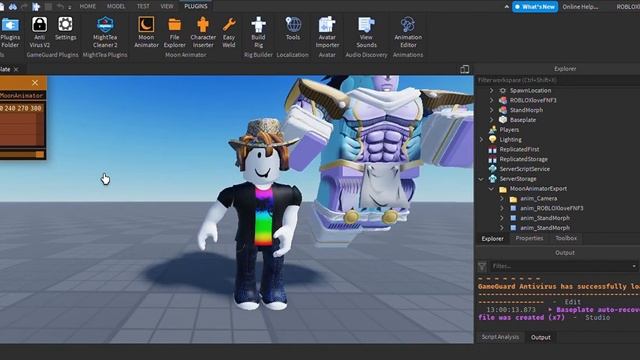
Task: Open the Animation Editor
Action: (x=408, y=33)
